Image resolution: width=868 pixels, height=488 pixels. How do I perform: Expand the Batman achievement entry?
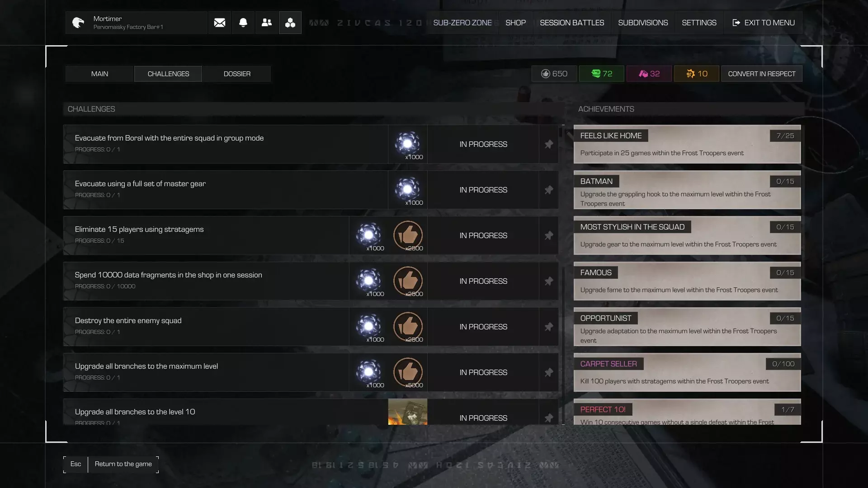[687, 190]
